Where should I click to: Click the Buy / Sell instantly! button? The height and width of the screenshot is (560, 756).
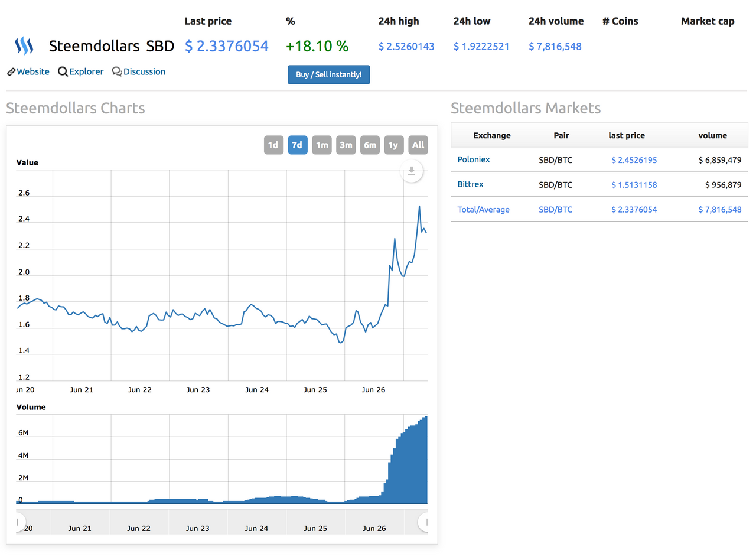coord(329,75)
